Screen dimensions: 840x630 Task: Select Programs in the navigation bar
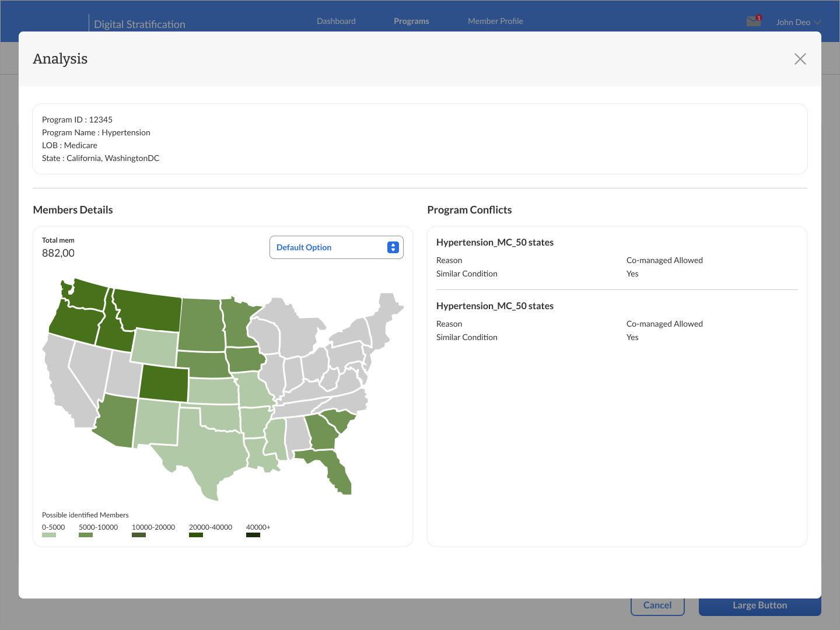(411, 21)
